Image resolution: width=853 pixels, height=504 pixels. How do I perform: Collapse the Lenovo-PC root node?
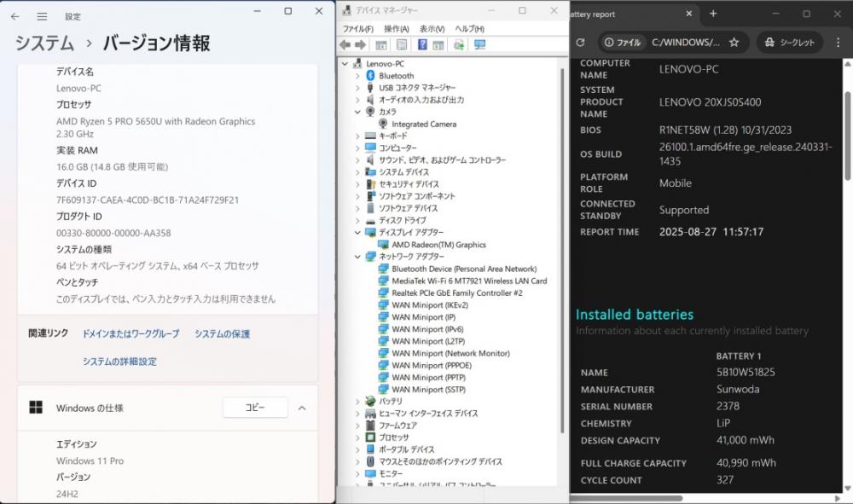pyautogui.click(x=345, y=64)
